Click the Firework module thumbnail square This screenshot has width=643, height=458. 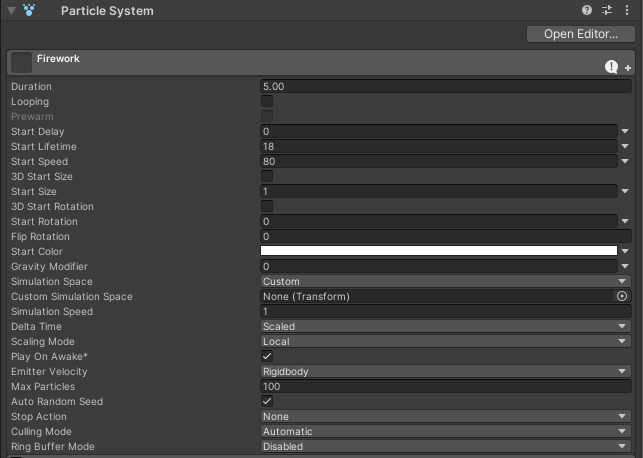(21, 62)
